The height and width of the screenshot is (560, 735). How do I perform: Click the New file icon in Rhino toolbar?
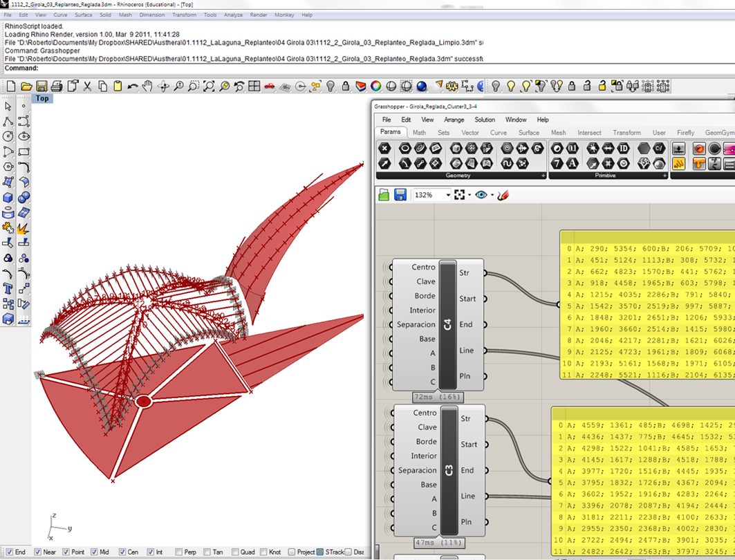pyautogui.click(x=11, y=86)
